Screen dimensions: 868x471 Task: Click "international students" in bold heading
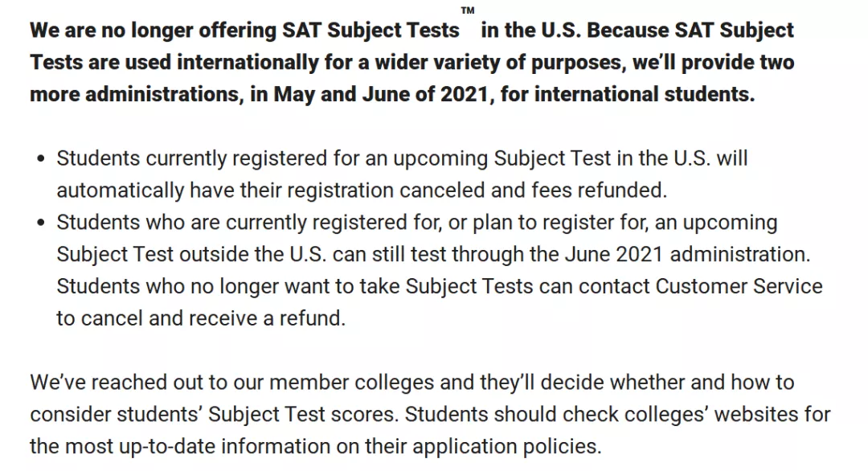[x=645, y=94]
